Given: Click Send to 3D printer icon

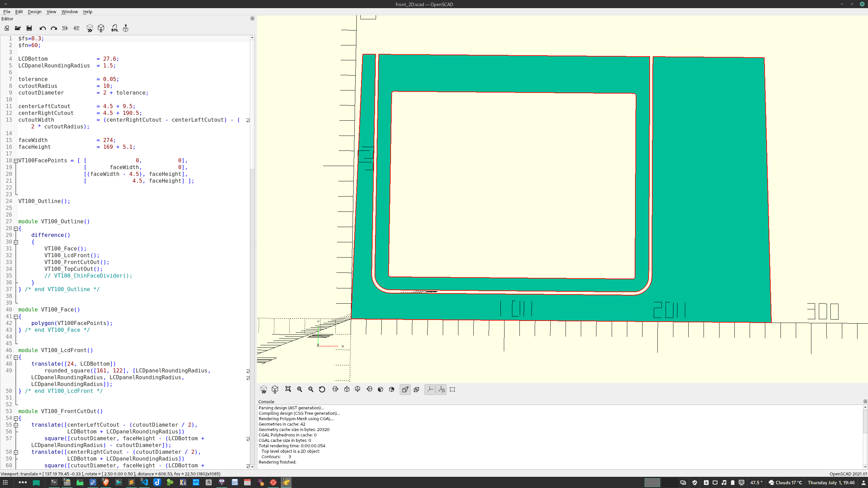Looking at the screenshot, I should [126, 28].
